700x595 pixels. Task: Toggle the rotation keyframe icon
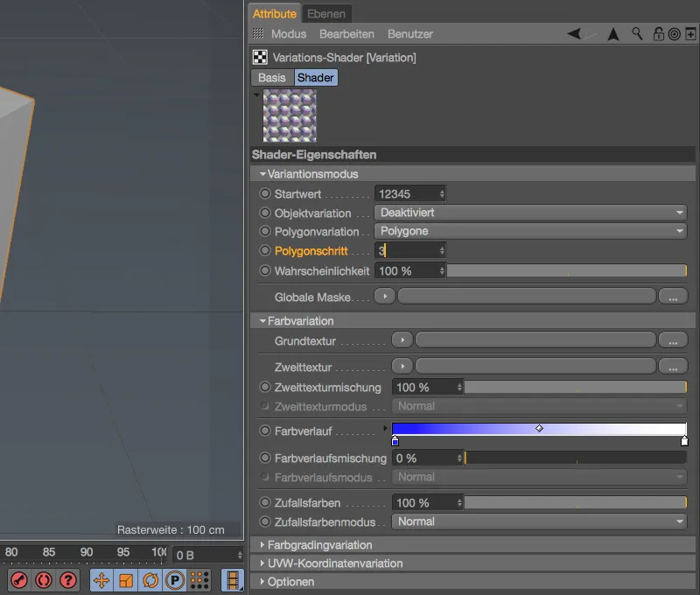click(150, 580)
